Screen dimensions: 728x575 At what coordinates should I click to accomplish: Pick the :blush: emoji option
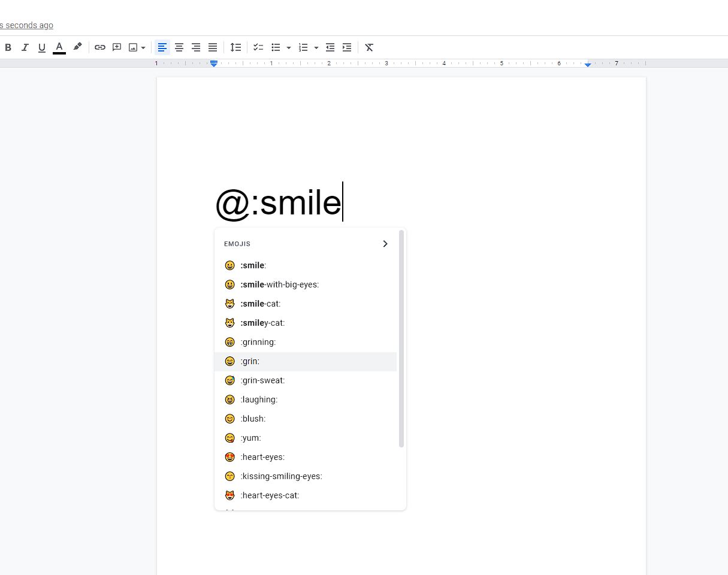[306, 419]
